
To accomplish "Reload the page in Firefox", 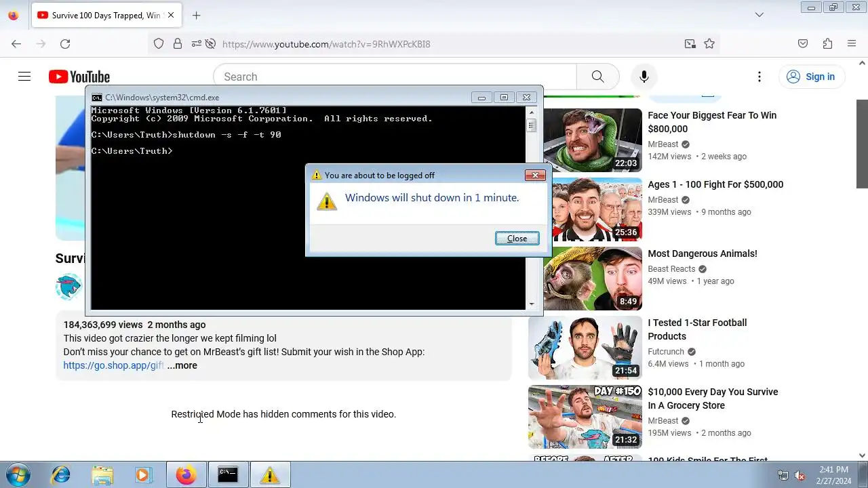I will [x=65, y=44].
